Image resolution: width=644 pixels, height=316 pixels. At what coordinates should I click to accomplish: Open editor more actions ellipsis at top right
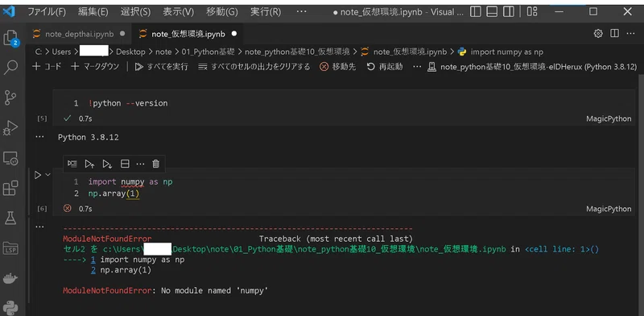[631, 34]
